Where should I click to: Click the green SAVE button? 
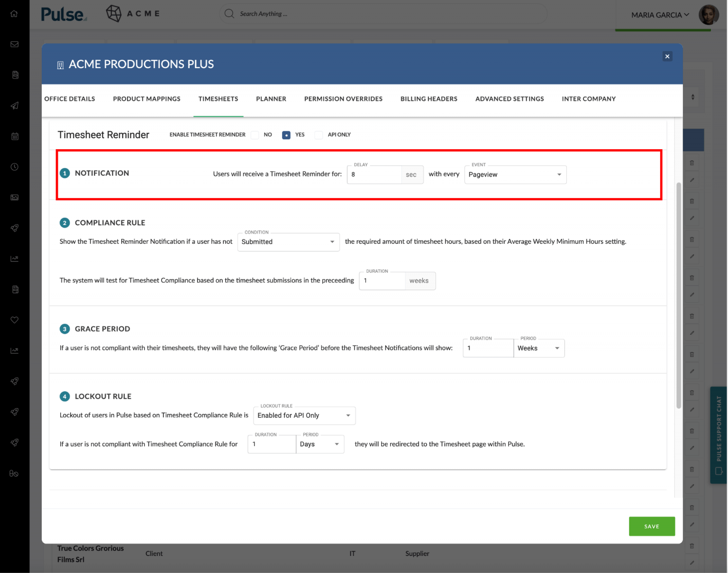tap(652, 526)
